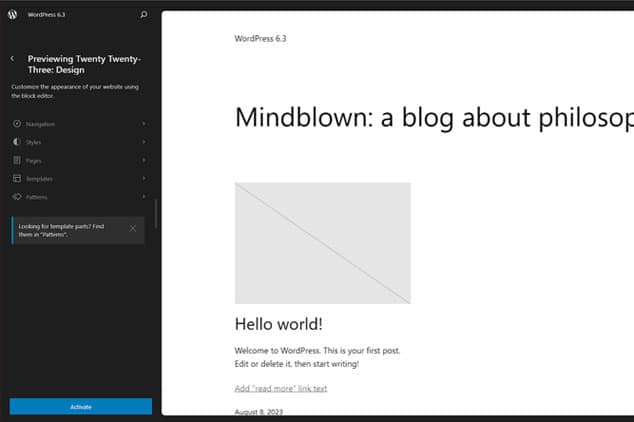Open the search command palette icon
Viewport: 634px width, 422px height.
[144, 15]
